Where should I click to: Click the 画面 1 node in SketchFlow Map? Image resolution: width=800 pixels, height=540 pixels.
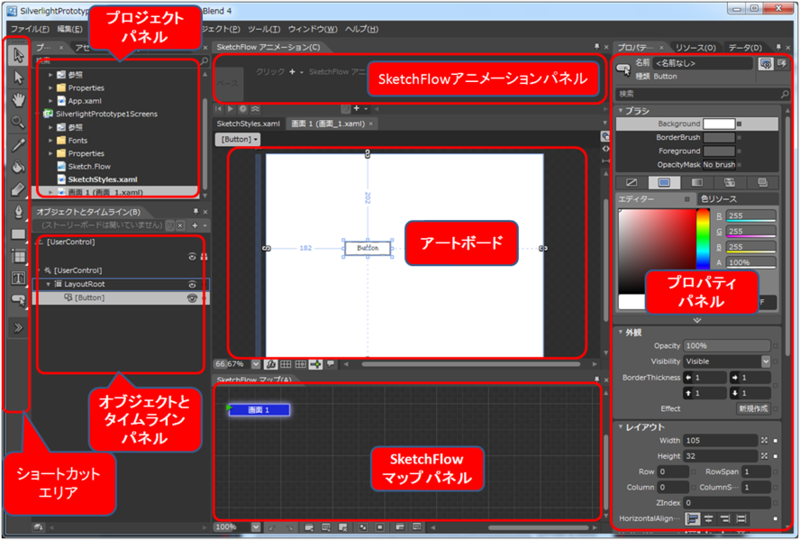click(259, 410)
